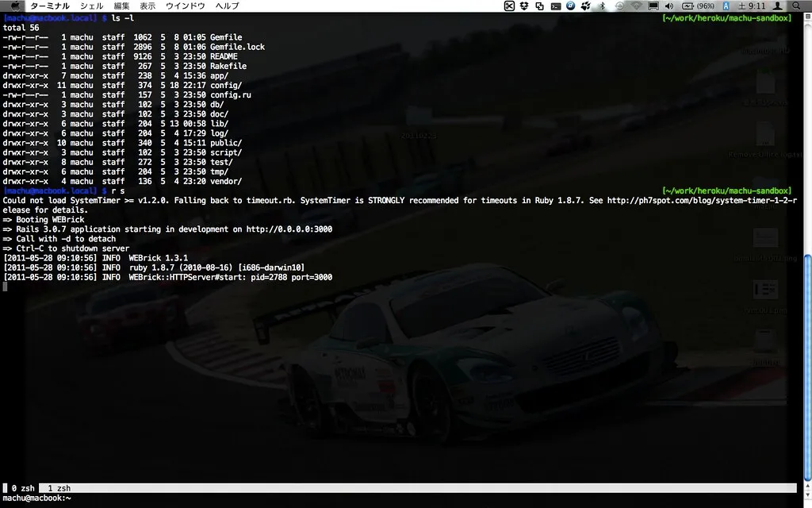Open the Bluetooth status menu
The width and height of the screenshot is (812, 508).
(603, 6)
